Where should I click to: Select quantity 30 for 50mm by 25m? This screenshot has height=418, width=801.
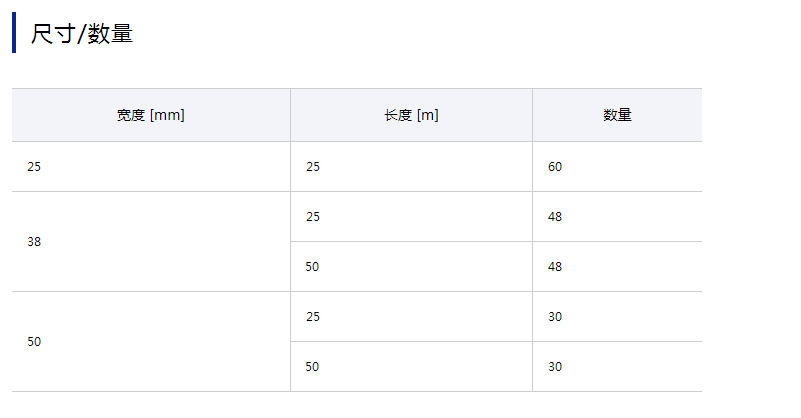[555, 317]
